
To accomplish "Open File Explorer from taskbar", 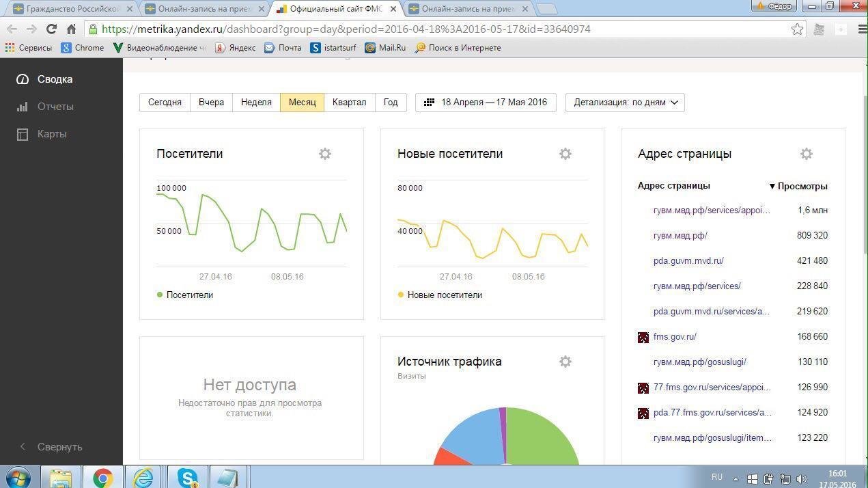I will [x=61, y=478].
